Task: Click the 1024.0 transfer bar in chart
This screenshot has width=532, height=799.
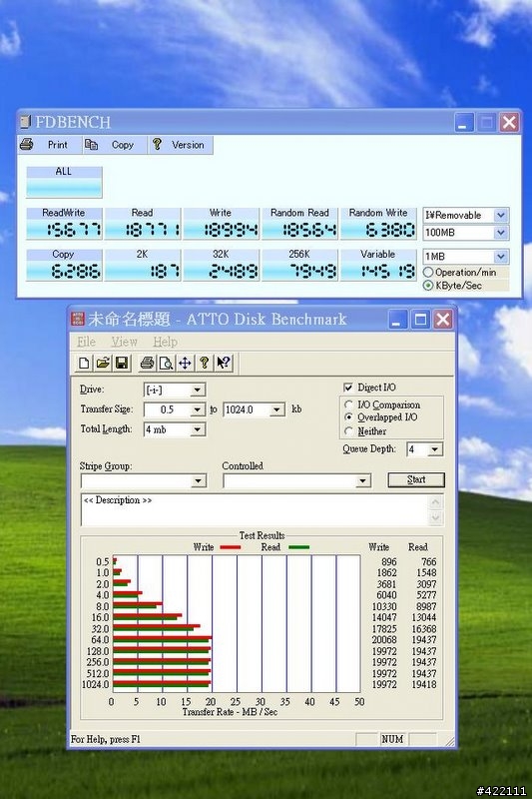Action: tap(162, 684)
